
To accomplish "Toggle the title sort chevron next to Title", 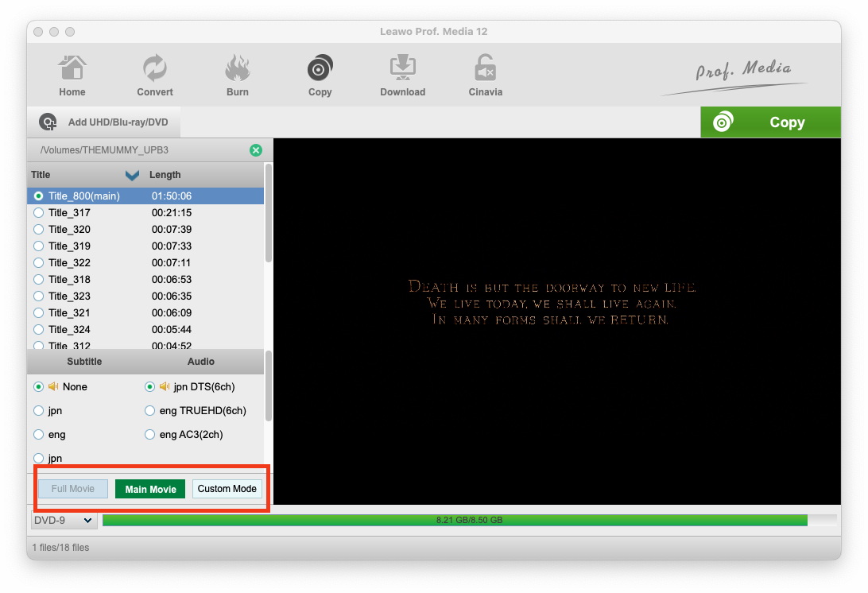I will (132, 176).
